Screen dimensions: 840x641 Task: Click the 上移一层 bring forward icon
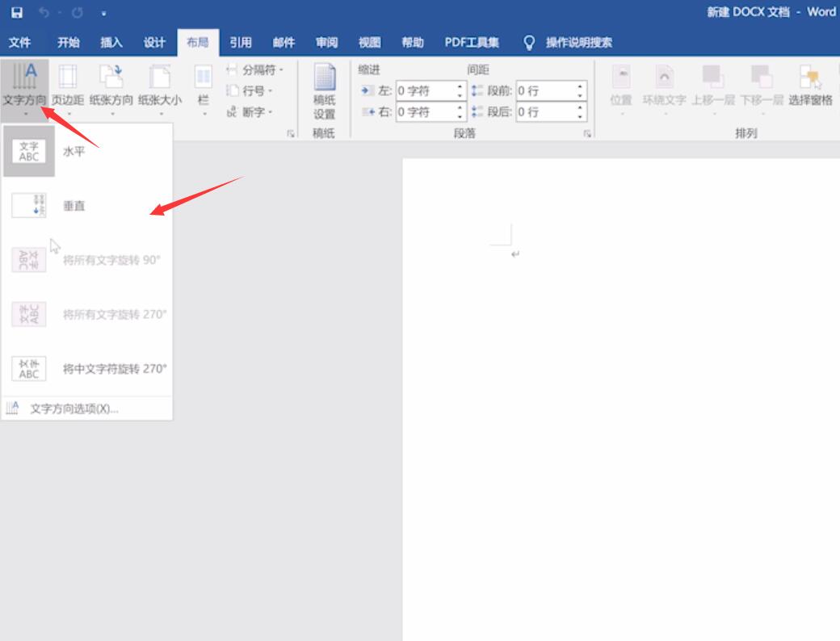(713, 77)
